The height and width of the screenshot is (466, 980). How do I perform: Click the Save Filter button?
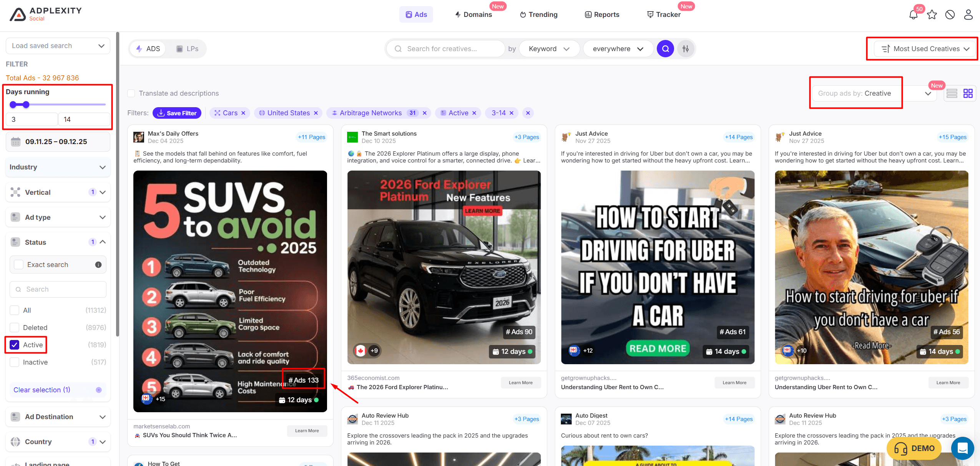point(177,113)
